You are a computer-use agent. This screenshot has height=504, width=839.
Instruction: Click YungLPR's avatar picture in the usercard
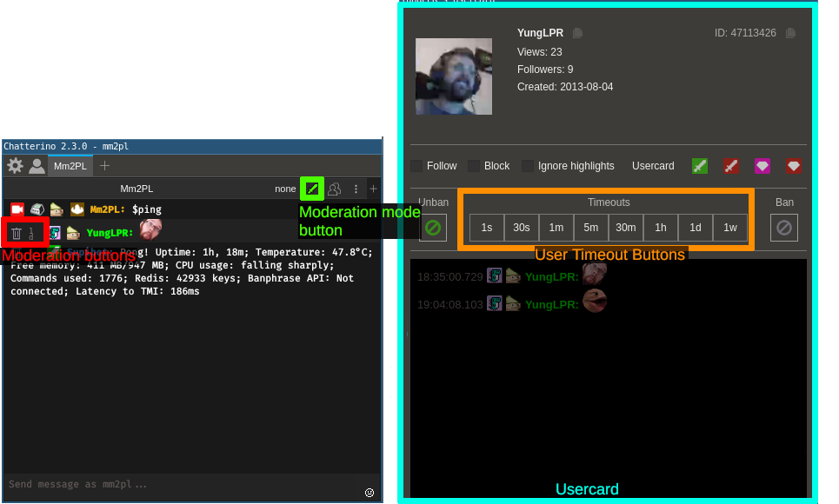coord(454,76)
